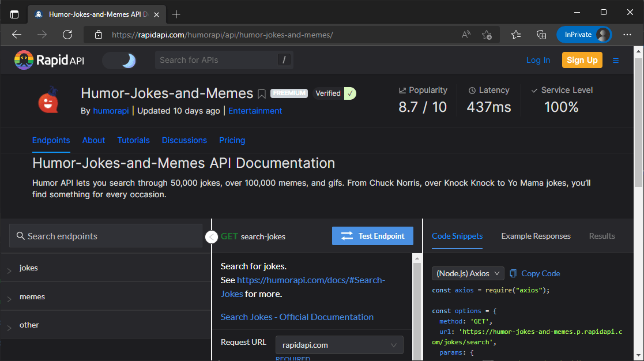Select the Results tab
The image size is (644, 361).
coord(602,236)
